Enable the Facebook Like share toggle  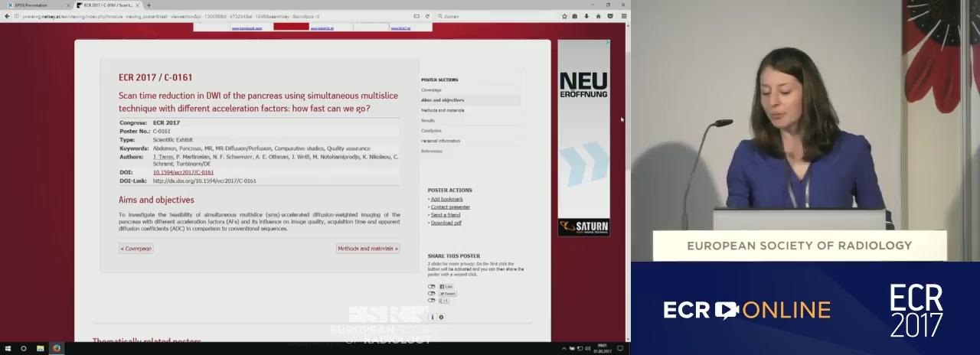click(432, 287)
